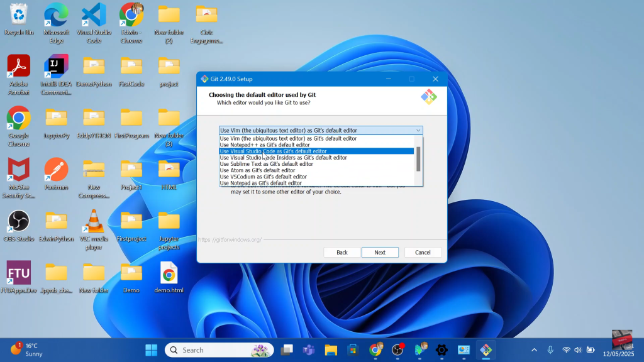
Task: Select Adobe Acrobat desktop shortcut
Action: click(x=18, y=75)
